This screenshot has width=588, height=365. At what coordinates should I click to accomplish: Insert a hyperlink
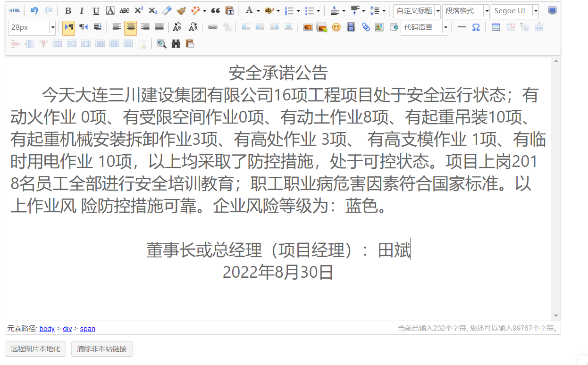coord(213,27)
